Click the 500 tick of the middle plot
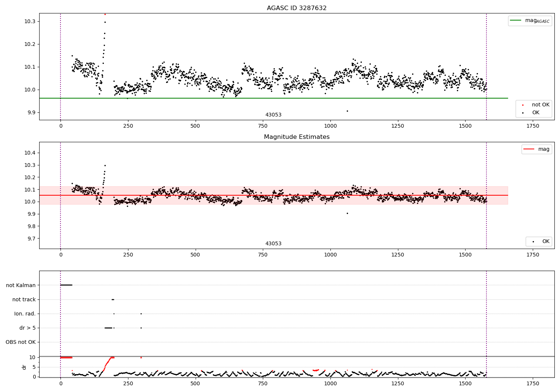560x392 pixels. coord(195,255)
